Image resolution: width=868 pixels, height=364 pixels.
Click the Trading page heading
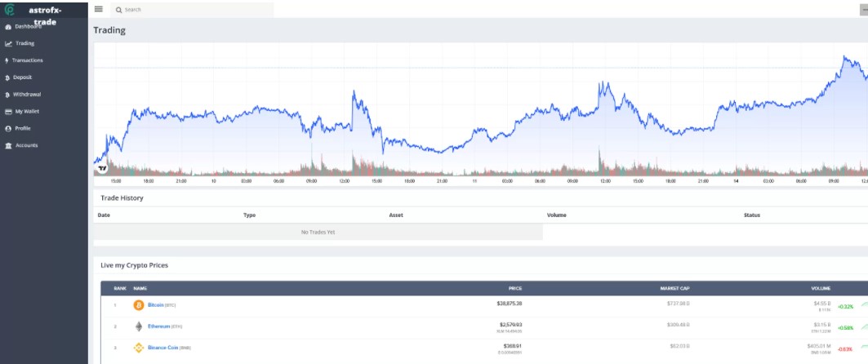pos(109,30)
